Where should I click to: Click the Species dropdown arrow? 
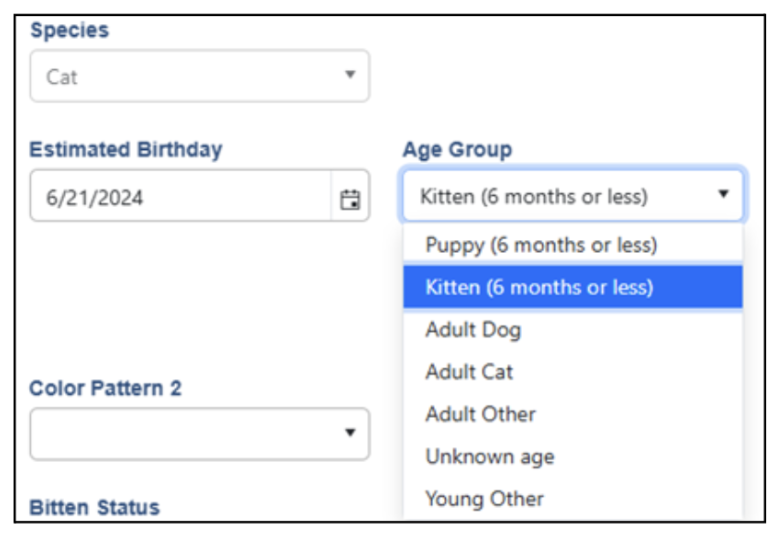pos(350,75)
